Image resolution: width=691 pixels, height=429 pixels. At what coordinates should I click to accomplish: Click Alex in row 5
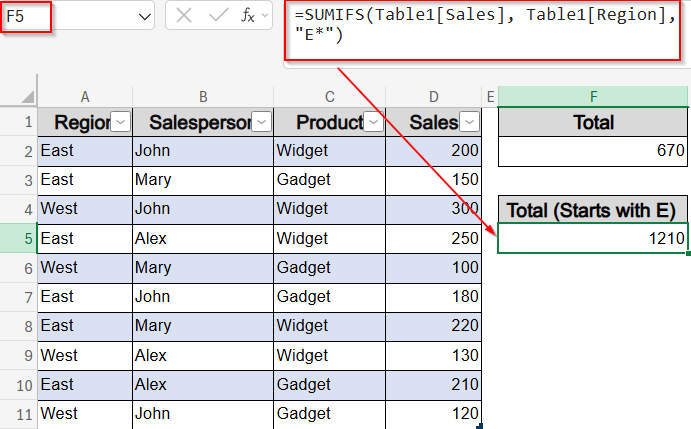(x=203, y=239)
